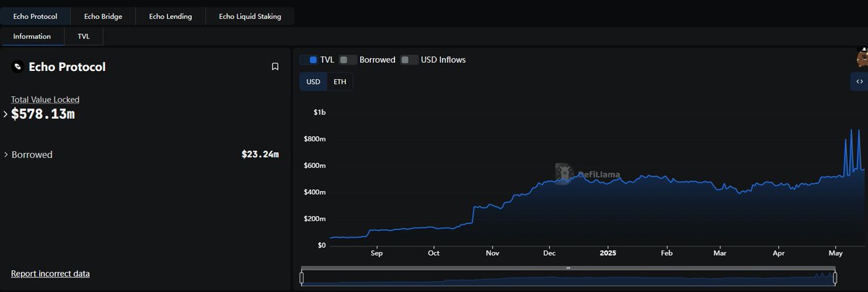Click the Sep x-axis label
868x292 pixels.
click(376, 254)
